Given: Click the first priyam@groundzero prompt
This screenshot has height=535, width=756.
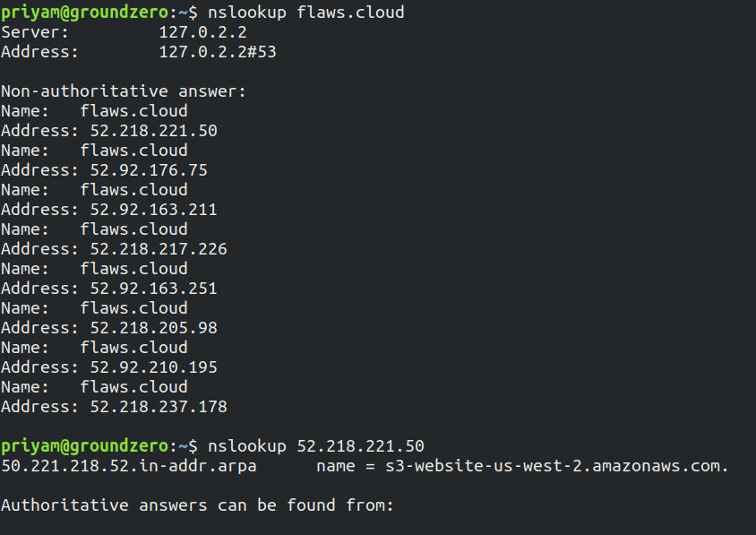Looking at the screenshot, I should pos(85,13).
